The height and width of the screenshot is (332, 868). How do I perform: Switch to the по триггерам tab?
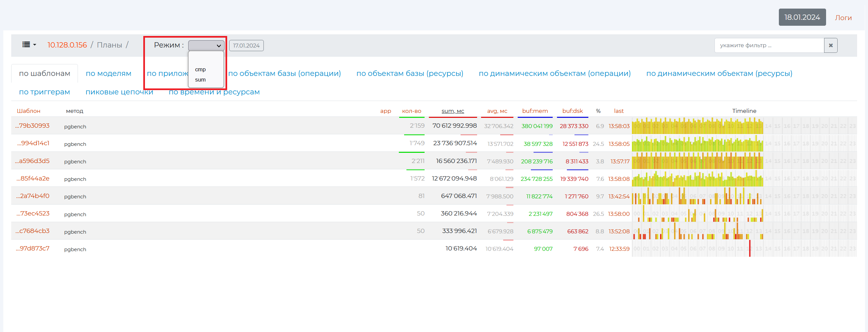(x=45, y=92)
